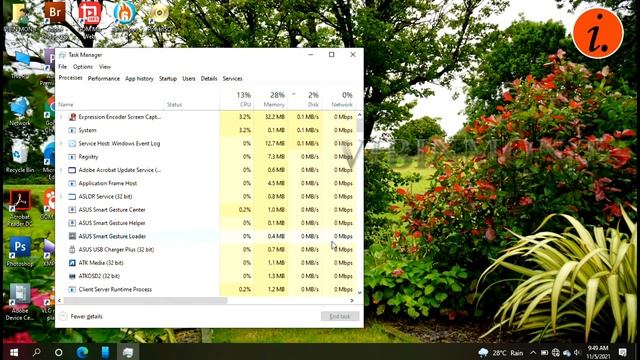The image size is (640, 360).
Task: Click ASUS USB Charger Plus icon
Action: [x=72, y=249]
